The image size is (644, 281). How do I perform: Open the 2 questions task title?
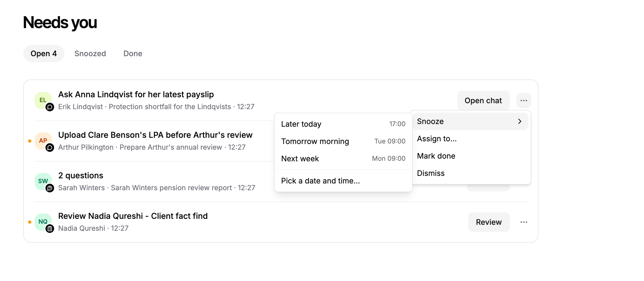[81, 176]
